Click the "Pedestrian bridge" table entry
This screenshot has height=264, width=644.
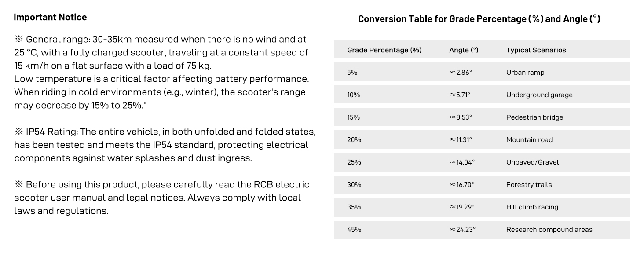(x=534, y=117)
